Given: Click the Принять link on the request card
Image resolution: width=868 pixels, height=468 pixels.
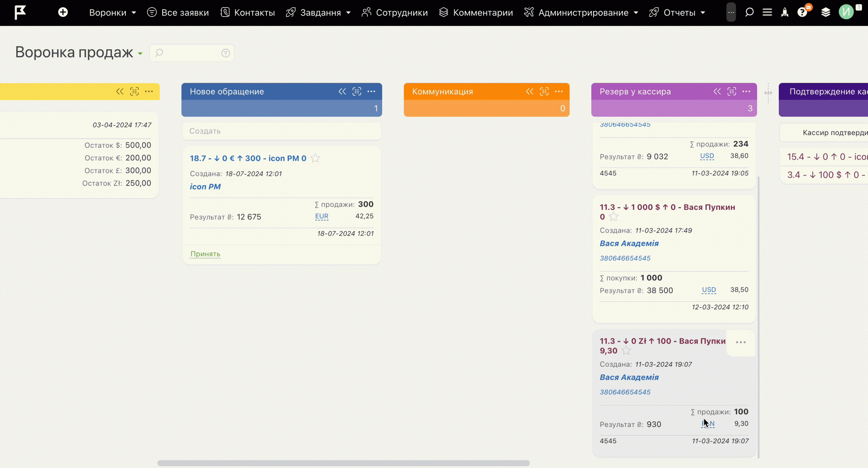Looking at the screenshot, I should coord(205,254).
